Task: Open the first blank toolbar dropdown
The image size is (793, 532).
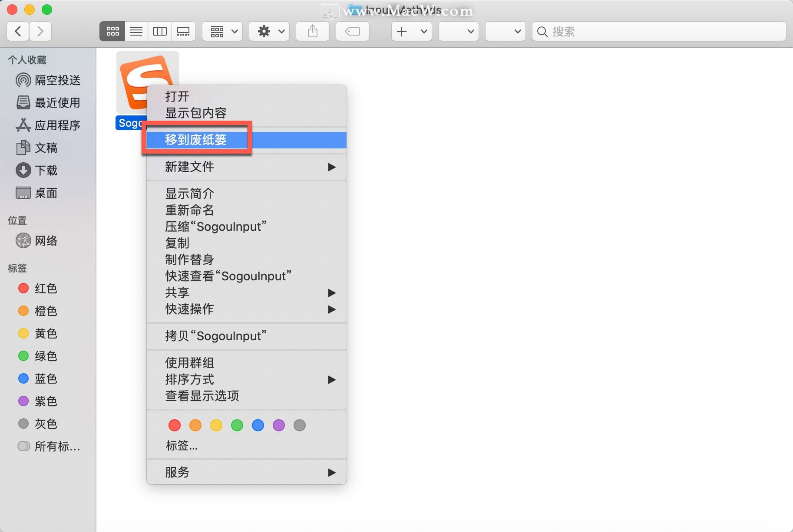Action: pyautogui.click(x=459, y=31)
